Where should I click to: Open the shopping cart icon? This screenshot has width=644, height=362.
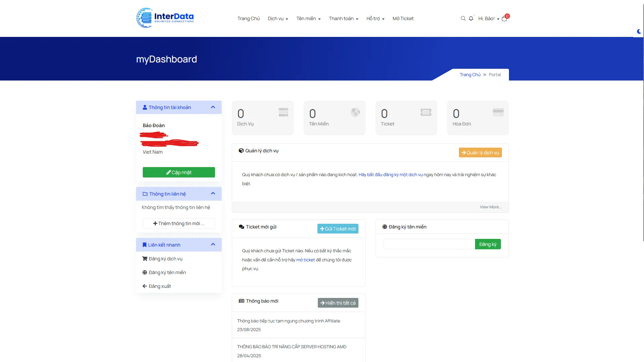[x=504, y=18]
